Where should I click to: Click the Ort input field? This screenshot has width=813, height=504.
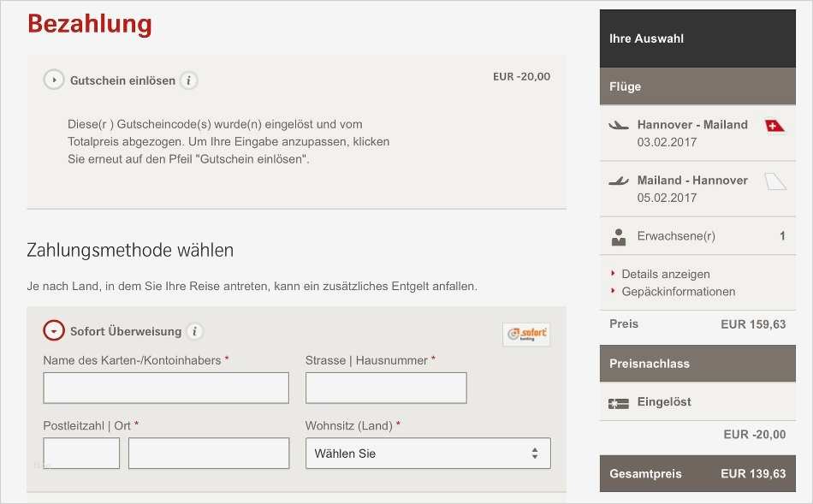pyautogui.click(x=208, y=453)
